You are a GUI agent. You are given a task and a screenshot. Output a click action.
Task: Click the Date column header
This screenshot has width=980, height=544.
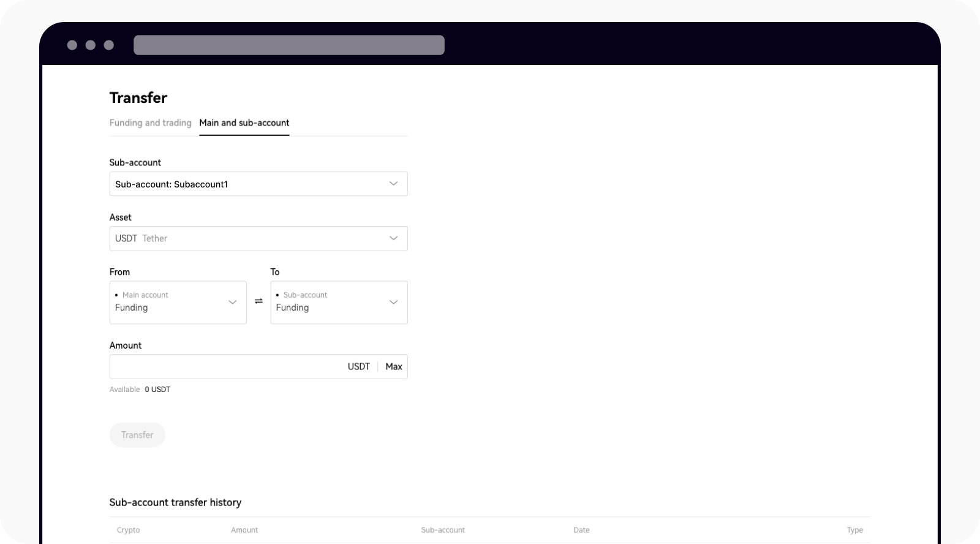pyautogui.click(x=581, y=530)
